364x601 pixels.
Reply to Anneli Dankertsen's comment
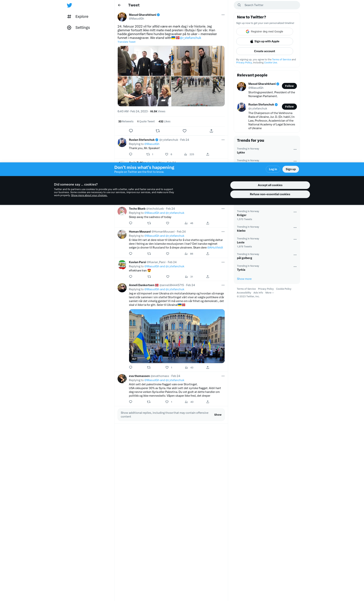(x=131, y=367)
